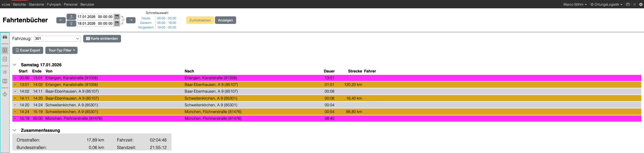This screenshot has height=153, width=644.
Task: Open calendar picker for end date 18.01.2026
Action: click(117, 23)
